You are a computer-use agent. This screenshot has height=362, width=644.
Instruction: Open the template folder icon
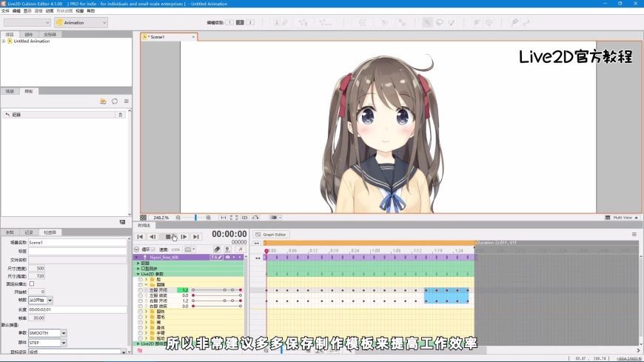pyautogui.click(x=103, y=101)
